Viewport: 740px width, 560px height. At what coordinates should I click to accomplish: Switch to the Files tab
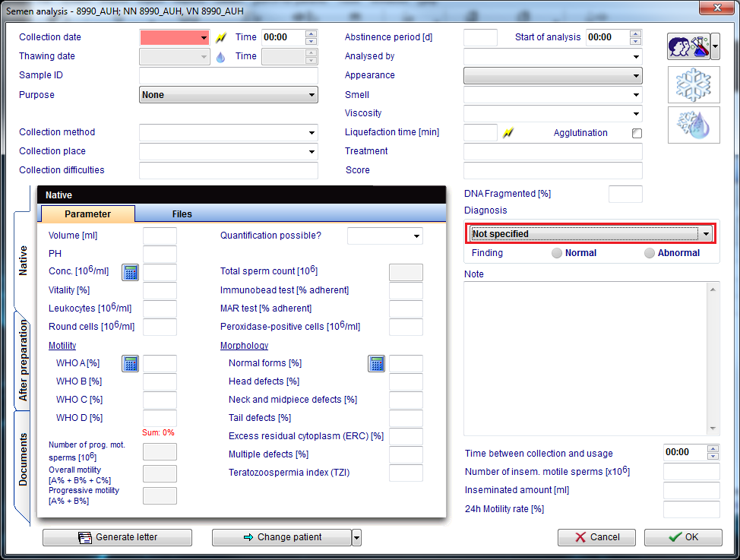point(182,214)
